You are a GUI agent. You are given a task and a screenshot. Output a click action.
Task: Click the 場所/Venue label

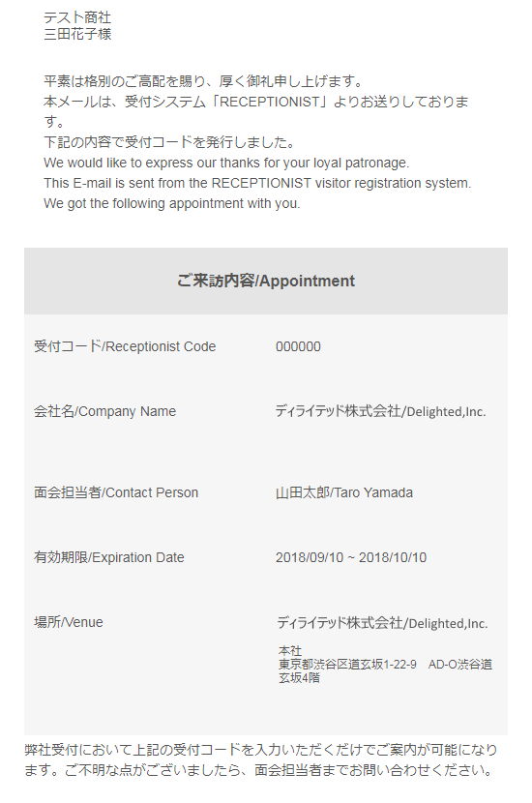click(x=69, y=622)
